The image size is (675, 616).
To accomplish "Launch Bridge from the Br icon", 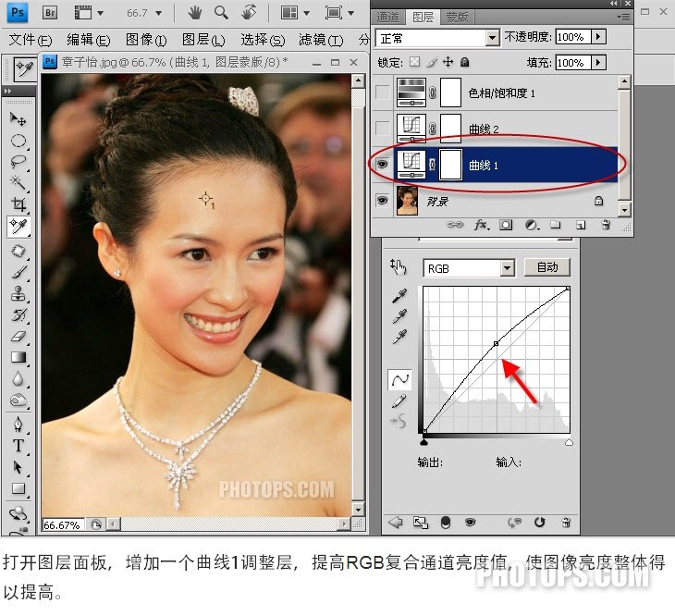I will pyautogui.click(x=50, y=13).
